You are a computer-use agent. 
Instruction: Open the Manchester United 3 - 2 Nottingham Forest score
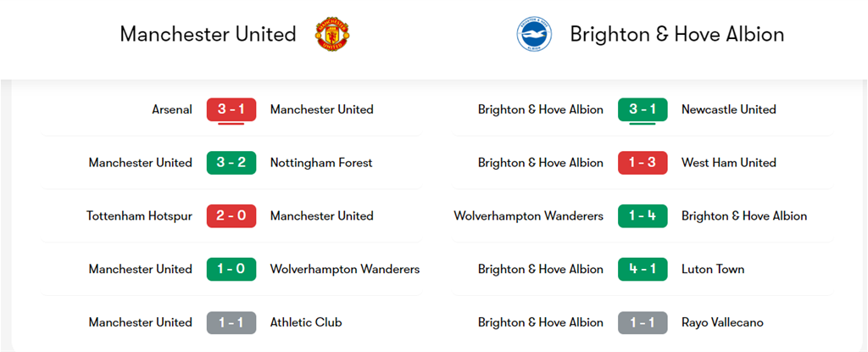(231, 163)
